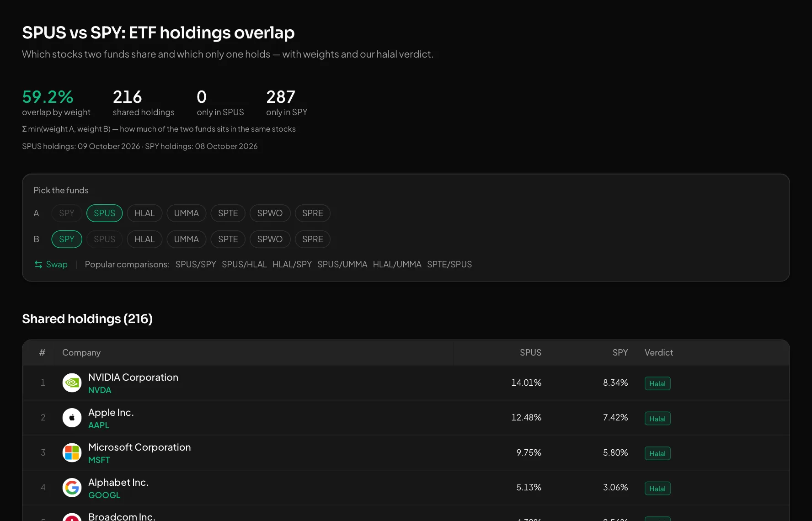This screenshot has height=521, width=812.
Task: Open the HLAL/UMMA popular comparison
Action: tap(397, 265)
